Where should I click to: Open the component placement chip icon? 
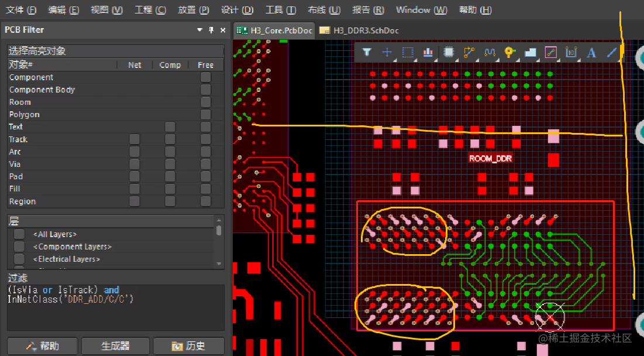448,52
